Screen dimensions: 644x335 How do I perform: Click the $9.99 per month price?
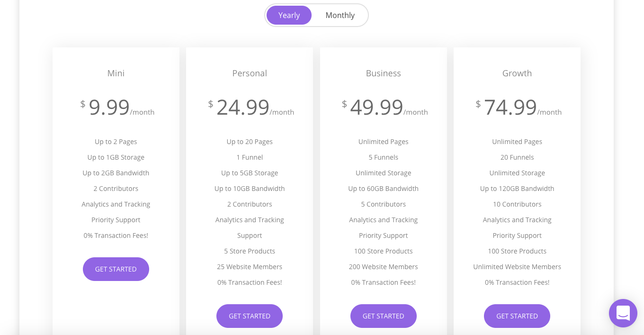(x=117, y=108)
